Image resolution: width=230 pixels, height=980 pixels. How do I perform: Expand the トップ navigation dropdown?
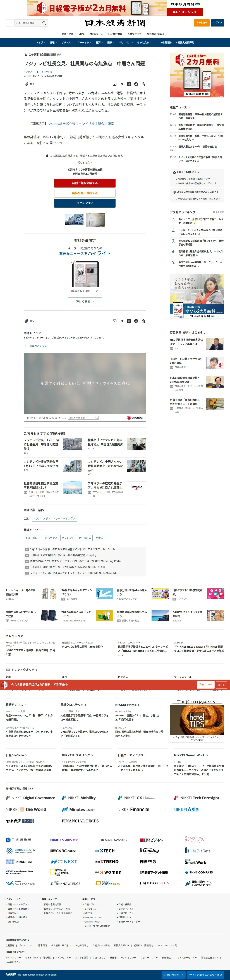(x=40, y=43)
